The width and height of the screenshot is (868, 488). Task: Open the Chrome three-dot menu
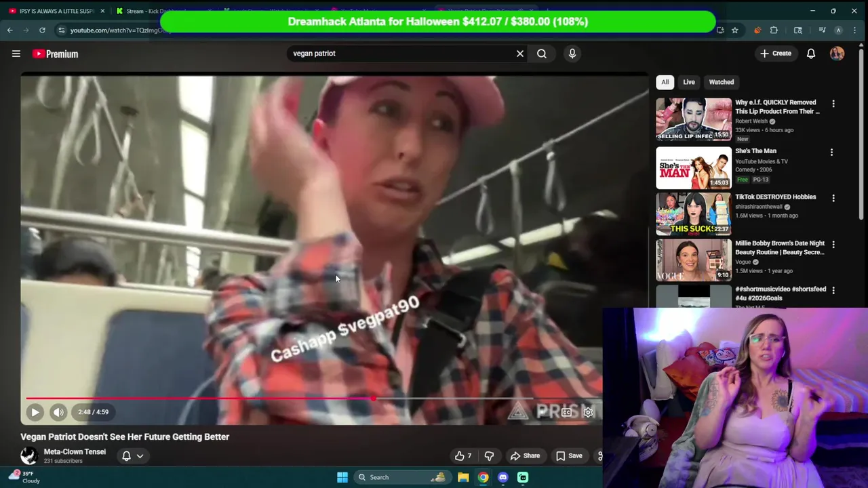854,30
